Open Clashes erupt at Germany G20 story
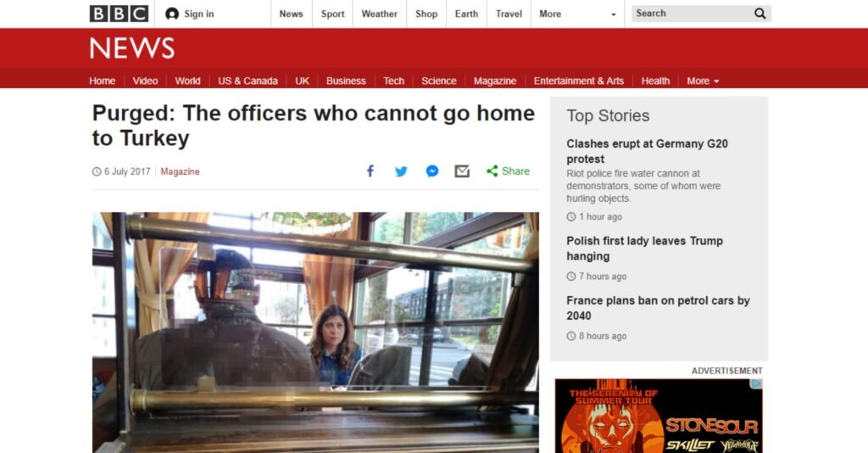This screenshot has height=453, width=868. pos(647,151)
